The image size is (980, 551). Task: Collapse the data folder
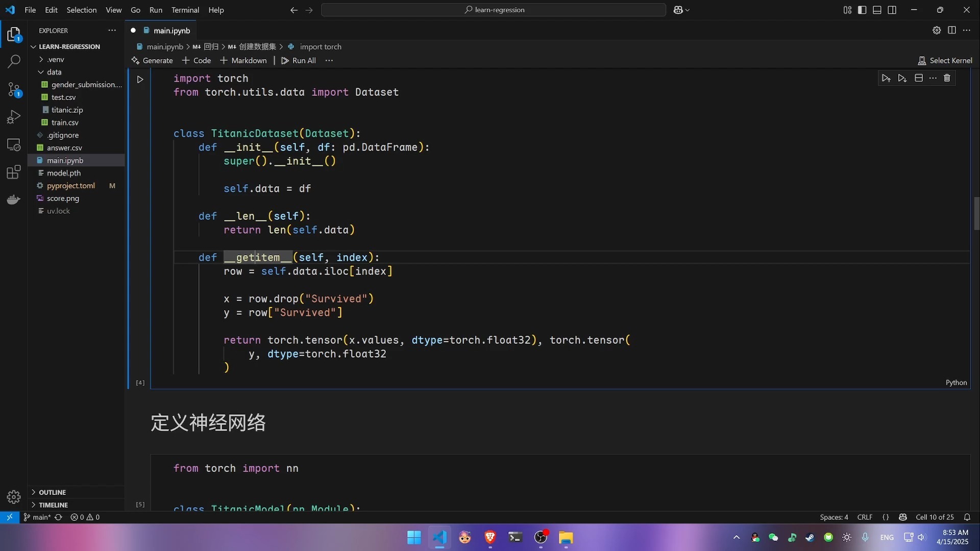(54, 72)
